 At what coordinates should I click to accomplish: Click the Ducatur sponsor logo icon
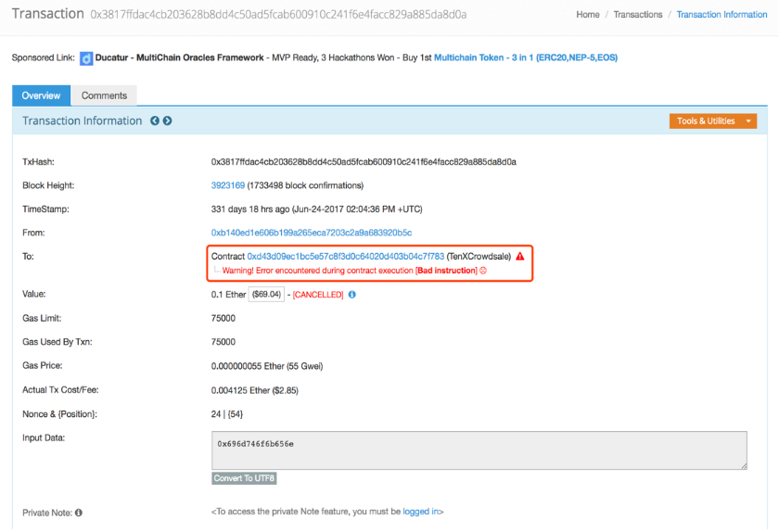point(87,58)
